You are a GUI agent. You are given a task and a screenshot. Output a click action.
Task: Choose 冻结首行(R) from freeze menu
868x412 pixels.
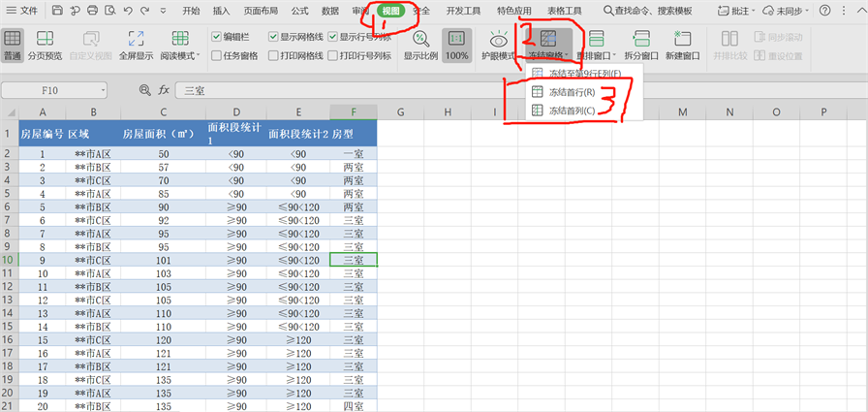(x=571, y=92)
